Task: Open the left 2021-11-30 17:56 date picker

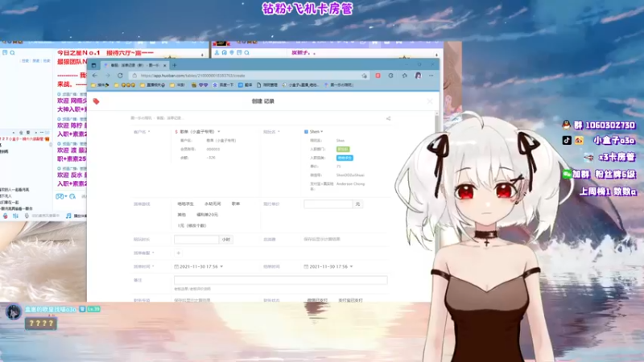Action: click(199, 267)
